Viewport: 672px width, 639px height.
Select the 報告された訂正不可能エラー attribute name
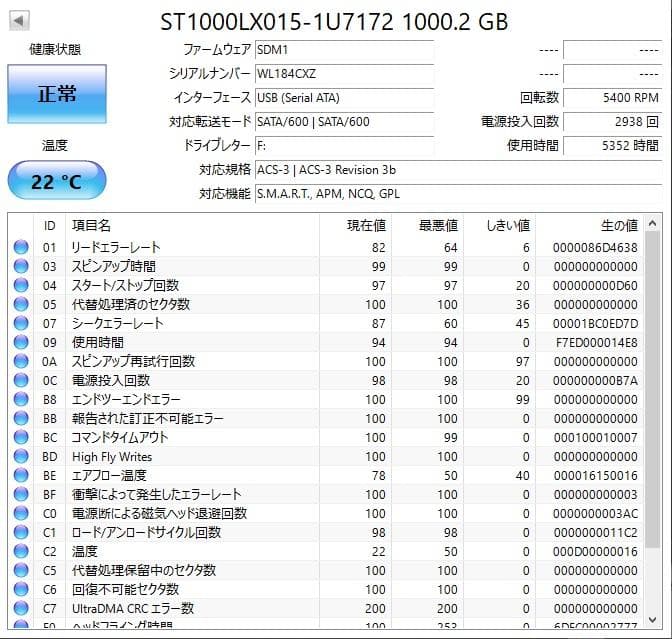147,418
